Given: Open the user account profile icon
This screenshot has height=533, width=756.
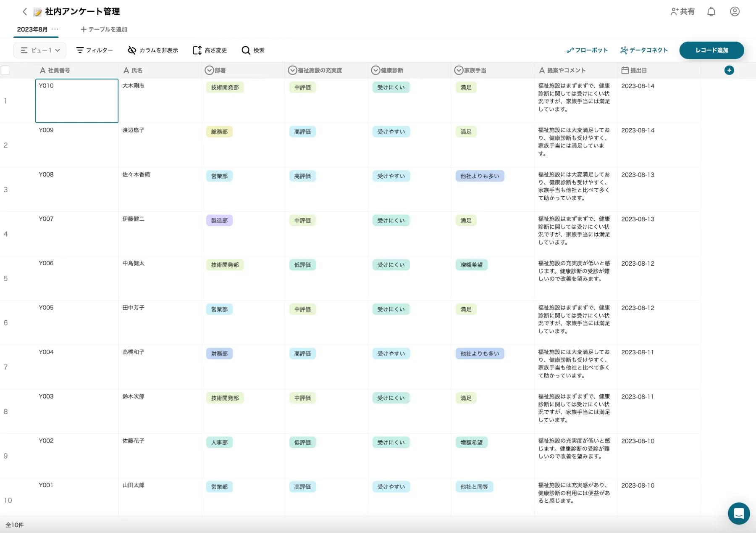Looking at the screenshot, I should point(735,12).
